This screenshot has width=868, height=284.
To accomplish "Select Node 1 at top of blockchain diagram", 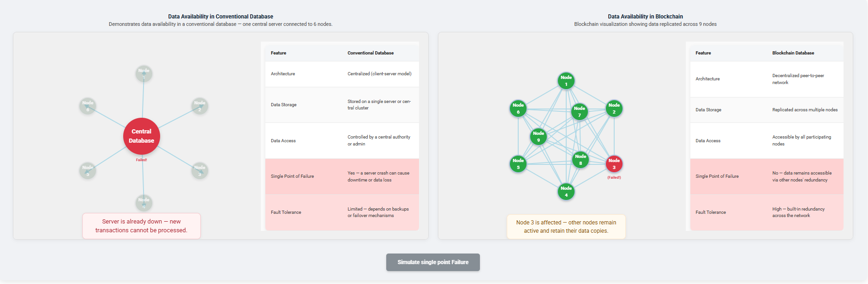I will 566,80.
